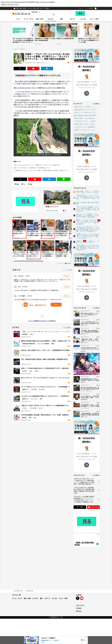Click それな on すみのん's comment
Viewport: 112px width, 644px height.
(x=67, y=276)
